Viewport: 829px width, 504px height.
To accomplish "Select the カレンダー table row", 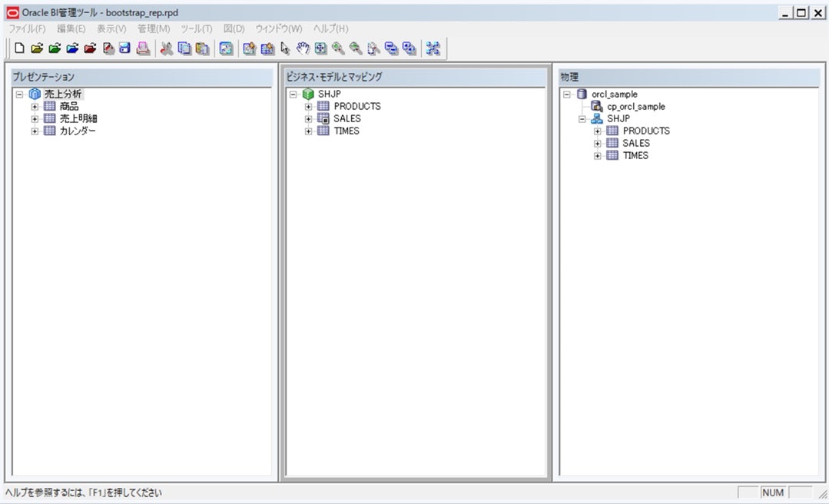I will click(x=77, y=131).
